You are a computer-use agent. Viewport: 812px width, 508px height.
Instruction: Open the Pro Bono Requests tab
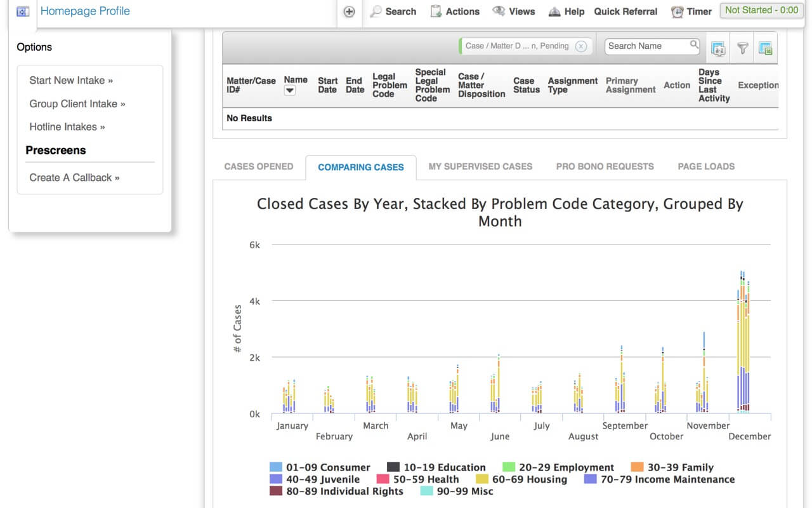[x=605, y=166]
